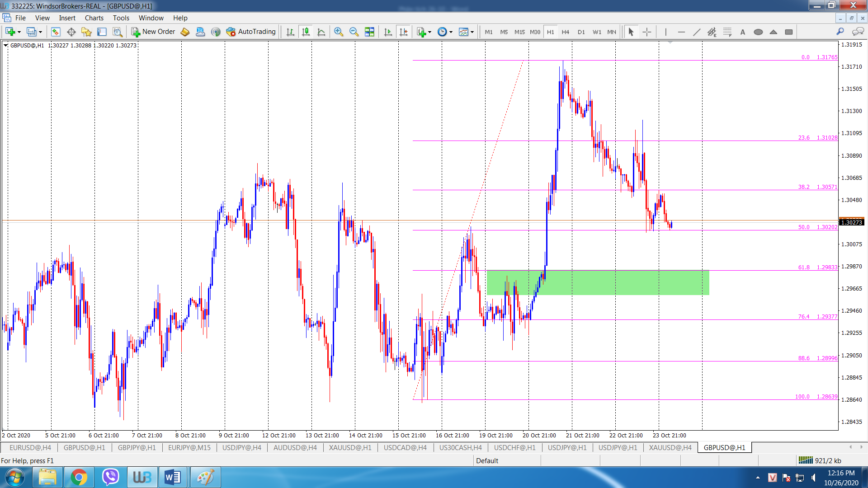This screenshot has height=488, width=868.
Task: Click the Indicators list icon
Action: (421, 32)
